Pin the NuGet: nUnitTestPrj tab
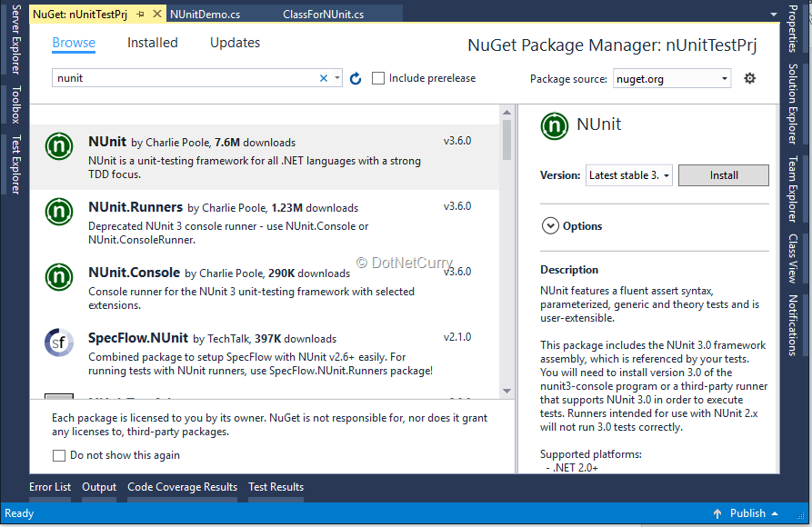 tap(140, 15)
